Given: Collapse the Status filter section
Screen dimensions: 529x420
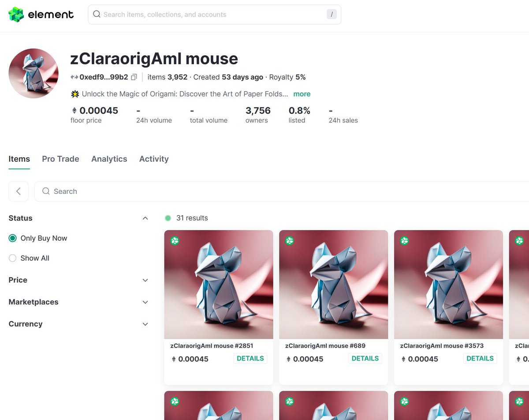Looking at the screenshot, I should pyautogui.click(x=145, y=218).
